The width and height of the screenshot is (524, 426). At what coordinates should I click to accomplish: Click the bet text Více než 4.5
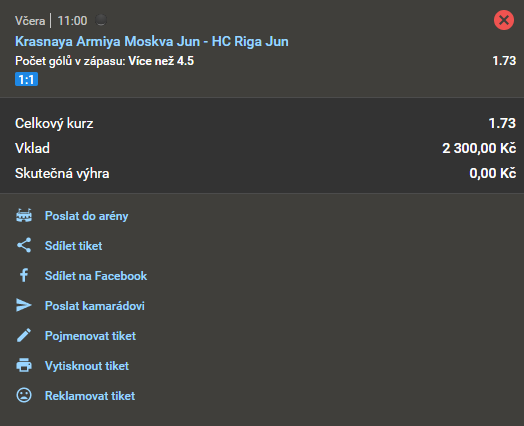pos(161,61)
